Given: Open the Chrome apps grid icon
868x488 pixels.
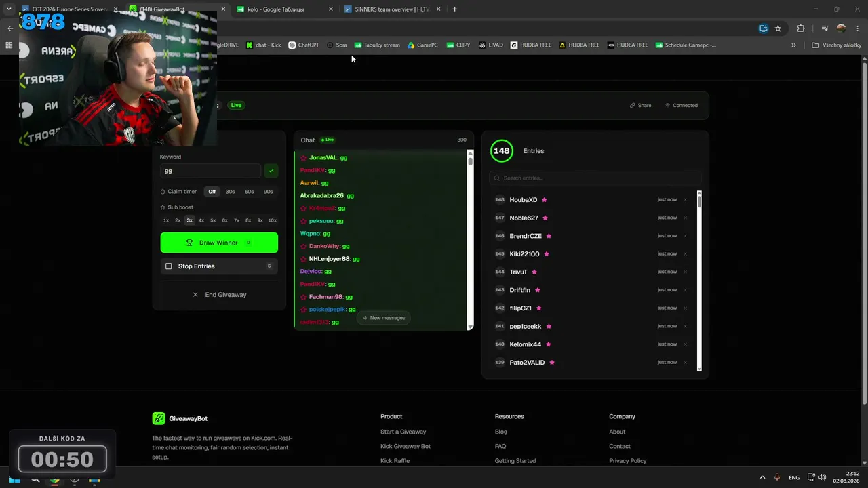Looking at the screenshot, I should click(x=9, y=45).
